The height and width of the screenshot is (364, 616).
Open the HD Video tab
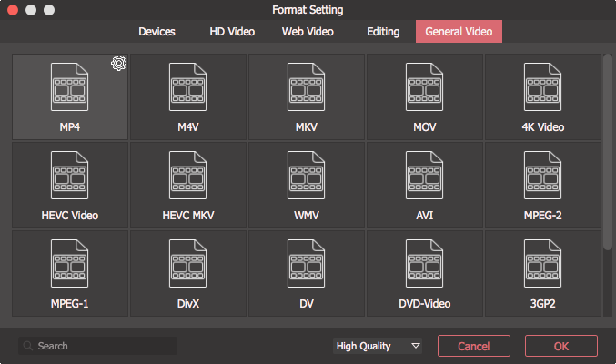232,32
